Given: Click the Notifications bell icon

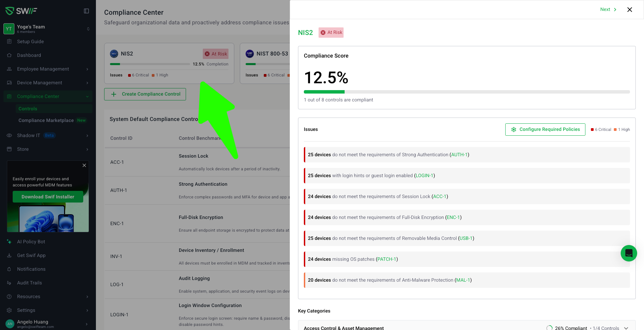Looking at the screenshot, I should coord(9,269).
